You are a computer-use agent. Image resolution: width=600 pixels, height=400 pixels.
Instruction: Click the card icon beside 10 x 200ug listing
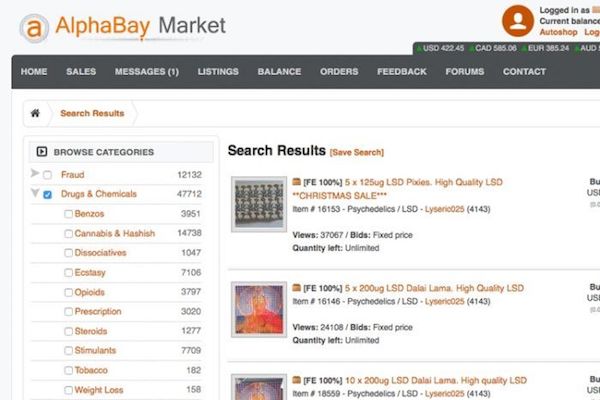(x=296, y=380)
